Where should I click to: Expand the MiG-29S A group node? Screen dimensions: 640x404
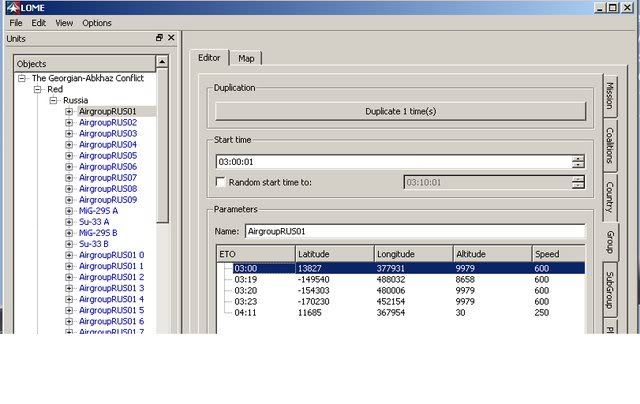pyautogui.click(x=69, y=211)
